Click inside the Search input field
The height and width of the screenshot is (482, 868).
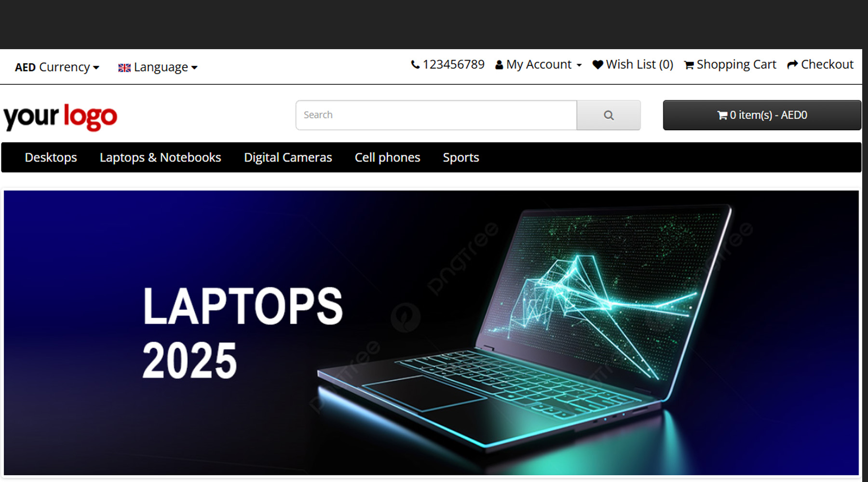(436, 115)
